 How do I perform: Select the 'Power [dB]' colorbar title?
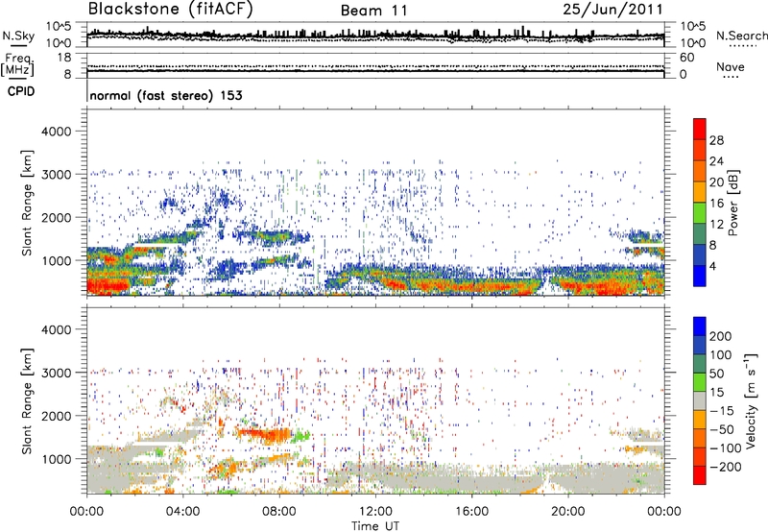point(732,203)
